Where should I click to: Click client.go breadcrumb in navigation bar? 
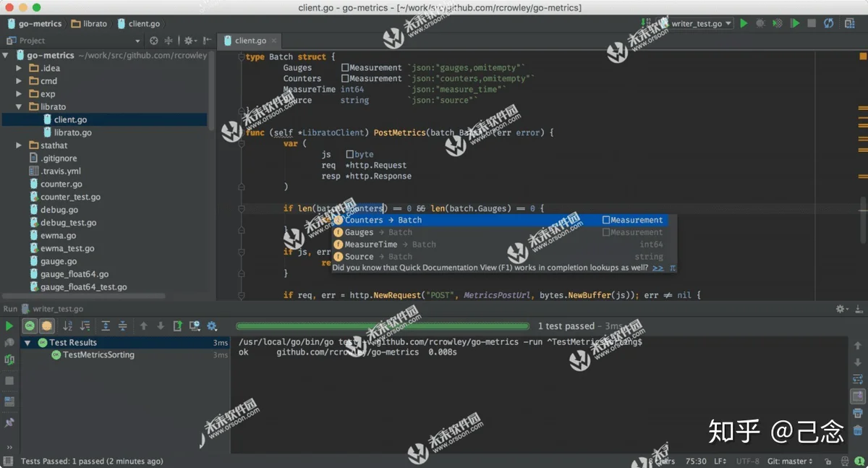pyautogui.click(x=138, y=23)
